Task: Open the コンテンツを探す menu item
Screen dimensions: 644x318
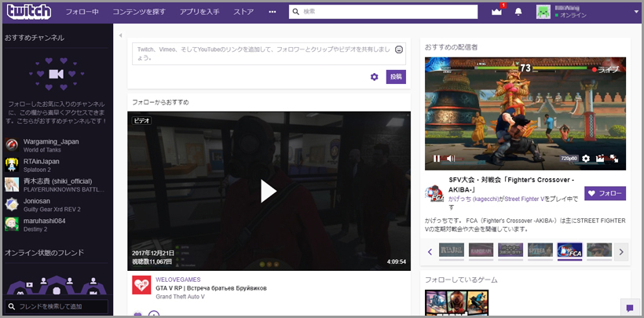Action: (x=139, y=12)
